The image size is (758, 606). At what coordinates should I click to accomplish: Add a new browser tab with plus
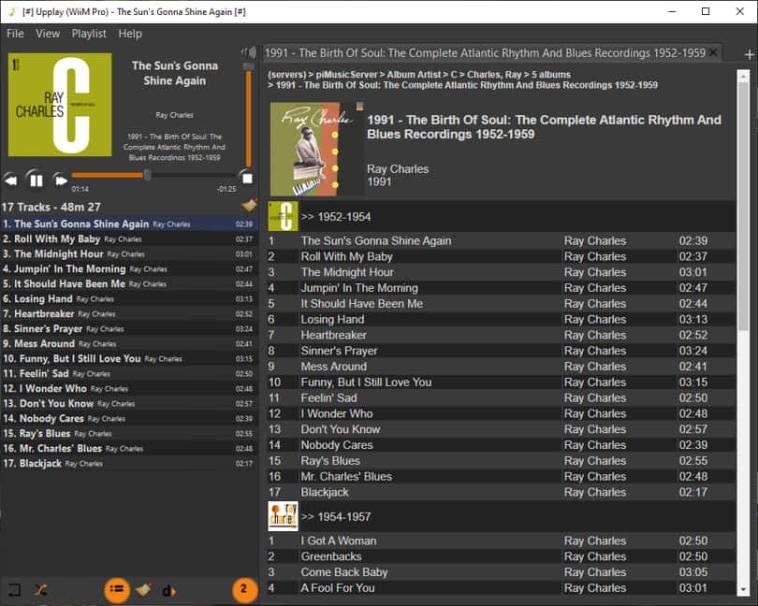pyautogui.click(x=749, y=55)
